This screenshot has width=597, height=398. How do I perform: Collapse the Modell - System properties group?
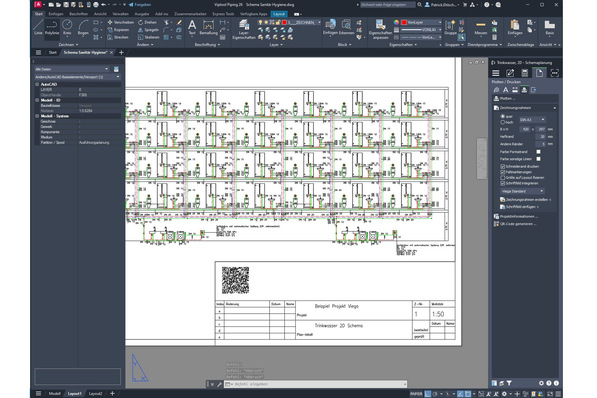tap(37, 116)
